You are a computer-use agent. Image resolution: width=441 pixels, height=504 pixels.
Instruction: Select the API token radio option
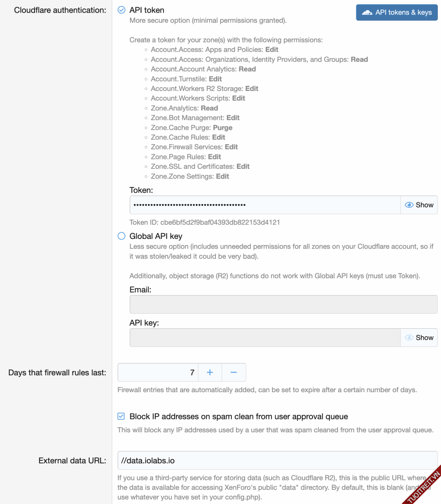[122, 10]
